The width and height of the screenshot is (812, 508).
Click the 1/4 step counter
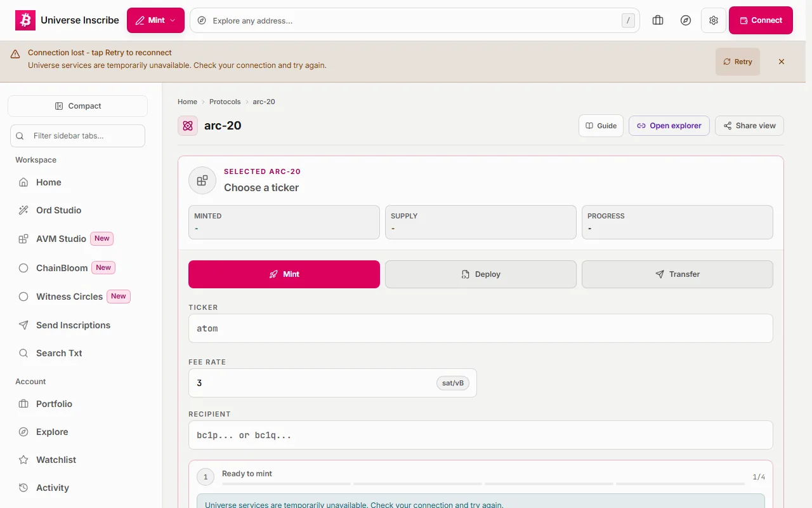[759, 477]
